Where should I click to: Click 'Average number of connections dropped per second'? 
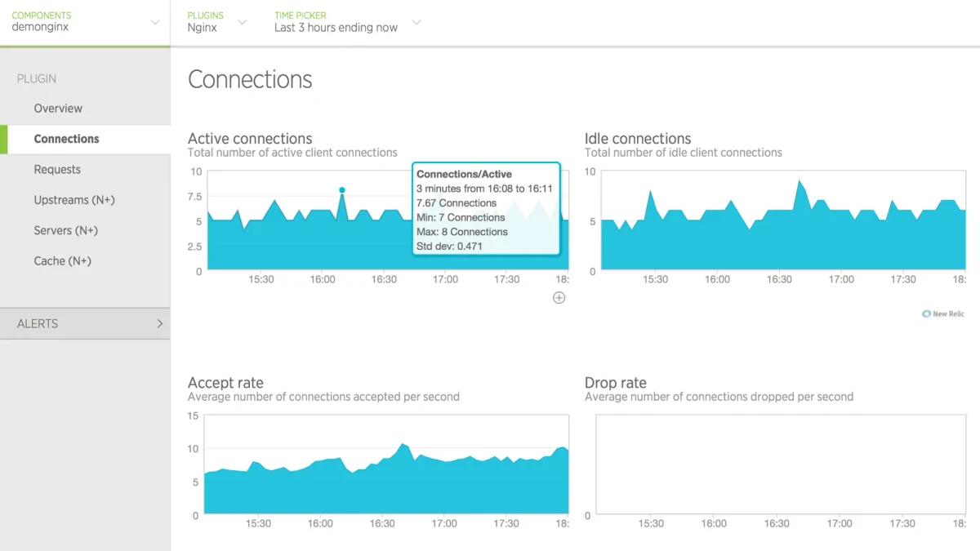719,397
